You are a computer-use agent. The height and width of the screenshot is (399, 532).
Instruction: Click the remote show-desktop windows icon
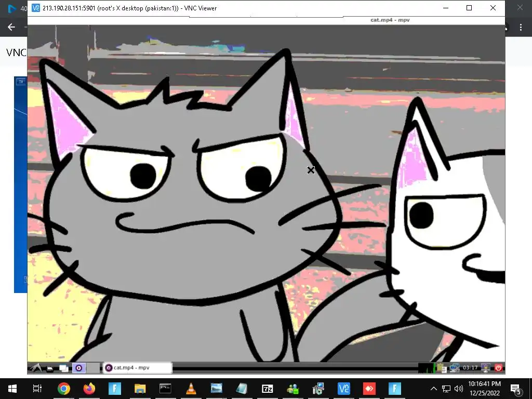point(63,368)
